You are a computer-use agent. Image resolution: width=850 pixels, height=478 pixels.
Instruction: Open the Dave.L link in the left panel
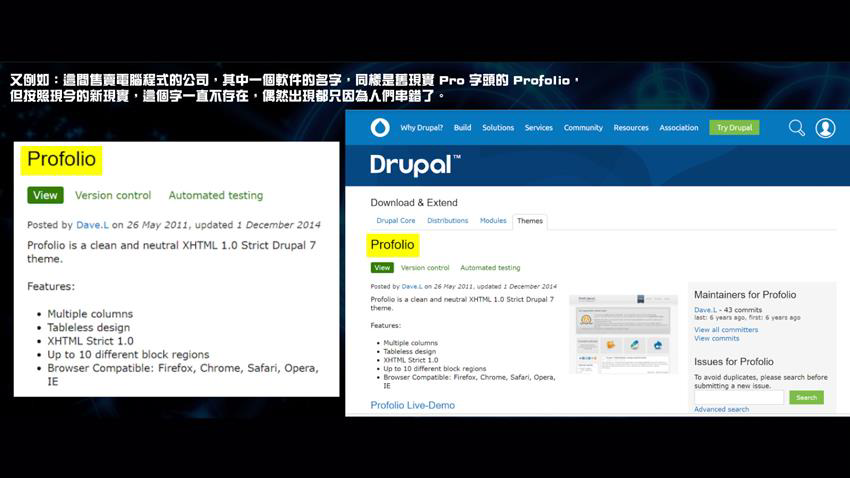92,225
